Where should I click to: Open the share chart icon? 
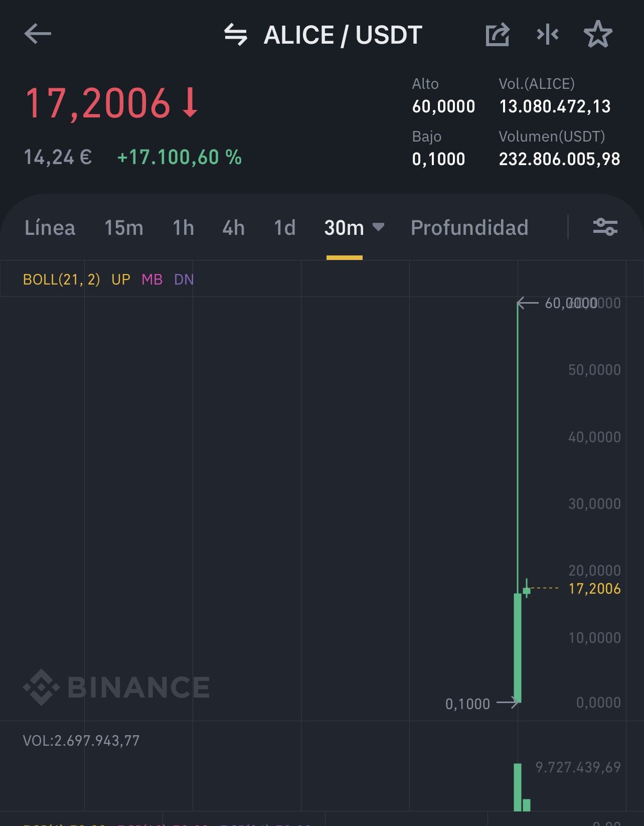[x=498, y=34]
